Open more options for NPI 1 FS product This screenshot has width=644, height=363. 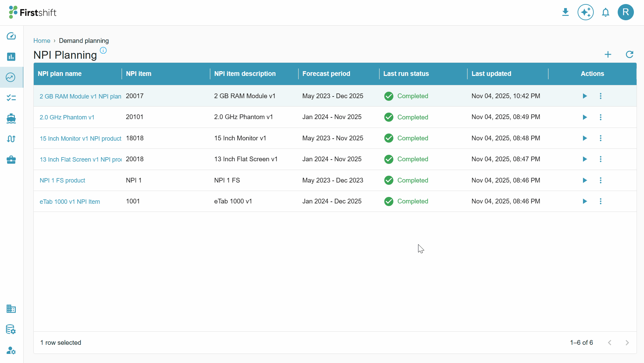pos(601,180)
